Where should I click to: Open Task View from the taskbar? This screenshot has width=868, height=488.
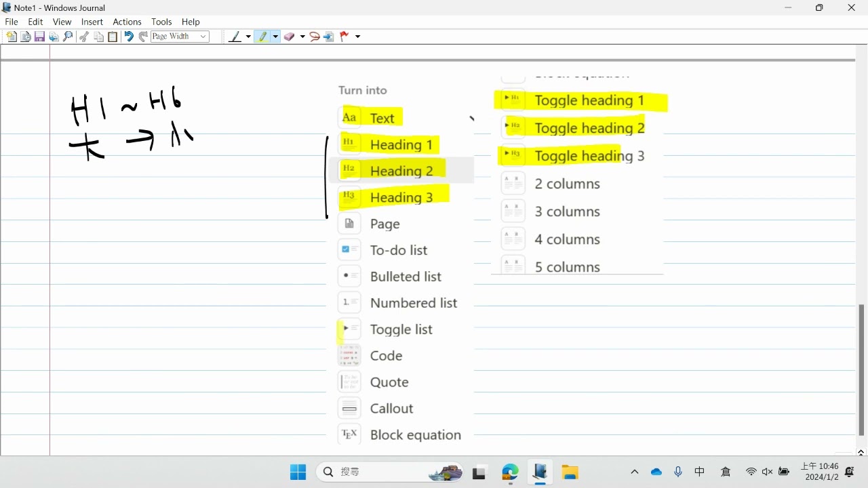479,472
